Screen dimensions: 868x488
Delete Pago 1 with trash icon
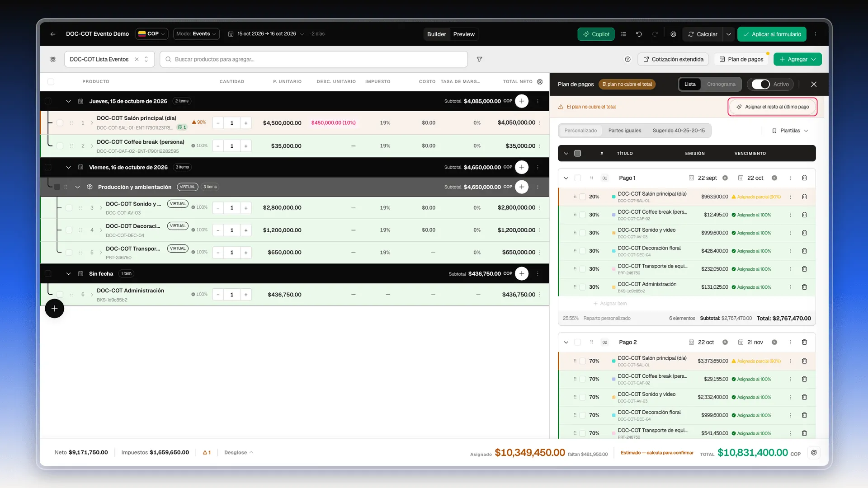[x=804, y=178]
